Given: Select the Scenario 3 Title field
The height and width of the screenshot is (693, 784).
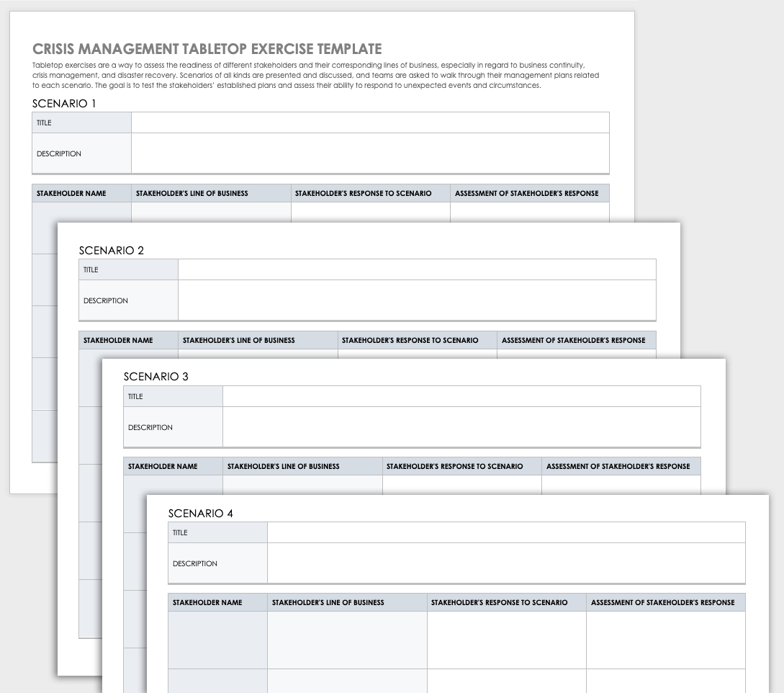Looking at the screenshot, I should click(x=461, y=396).
